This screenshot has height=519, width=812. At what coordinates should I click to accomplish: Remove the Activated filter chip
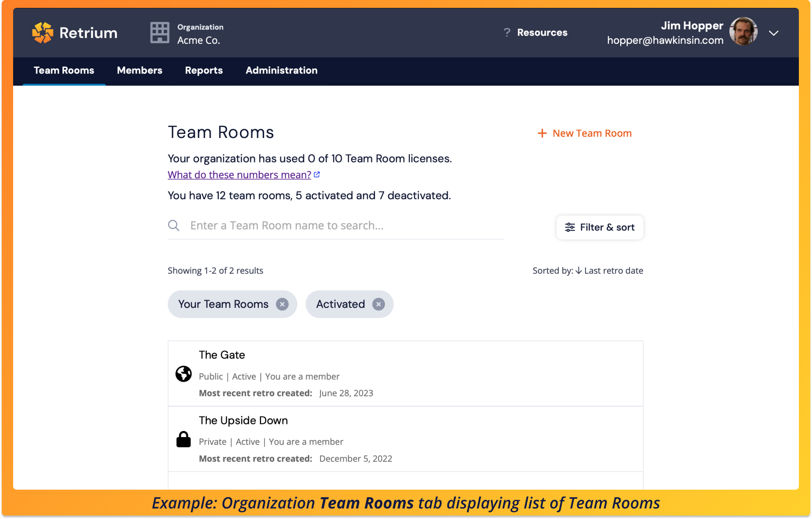pos(378,304)
